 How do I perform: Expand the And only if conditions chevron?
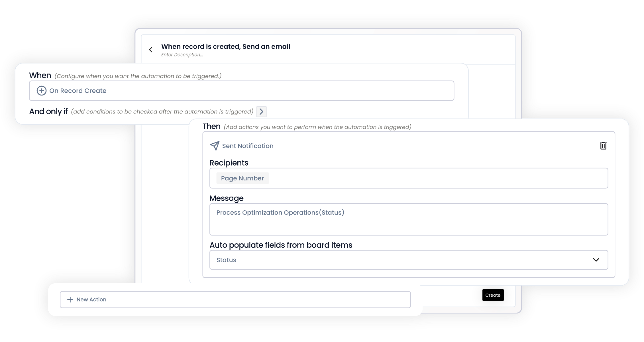[261, 111]
